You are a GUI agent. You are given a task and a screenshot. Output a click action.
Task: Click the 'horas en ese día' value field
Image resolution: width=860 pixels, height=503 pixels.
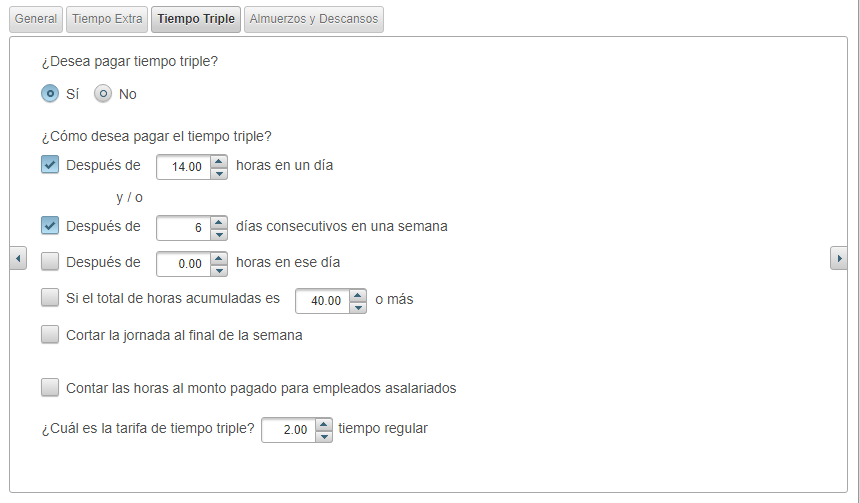[183, 264]
